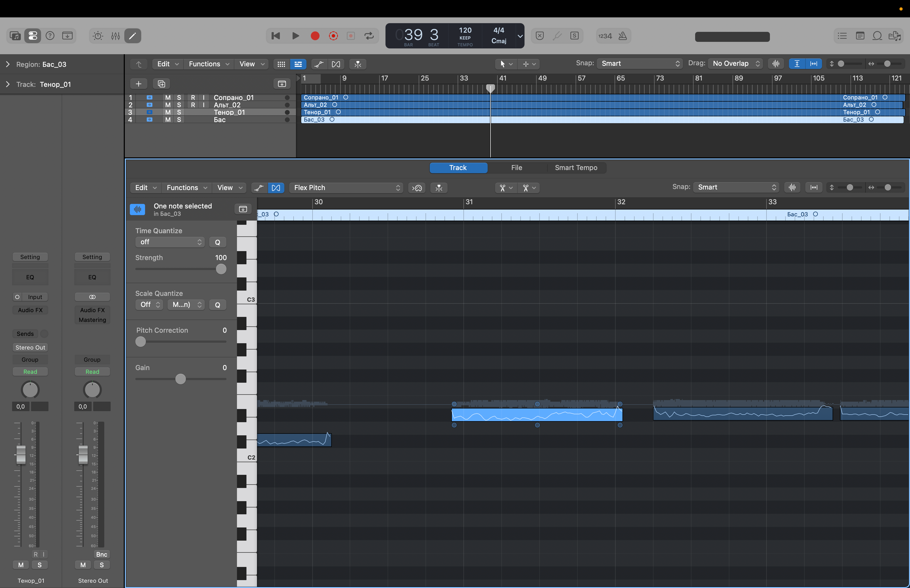Open the Mixer faders icon
This screenshot has width=910, height=588.
pyautogui.click(x=115, y=36)
